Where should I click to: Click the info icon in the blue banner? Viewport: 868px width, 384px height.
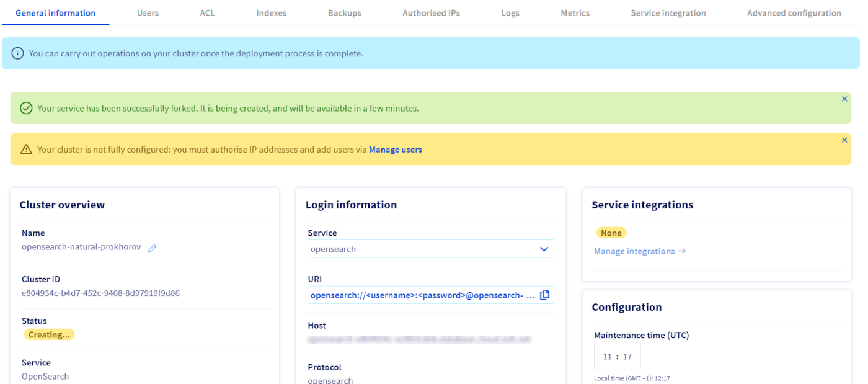click(18, 53)
